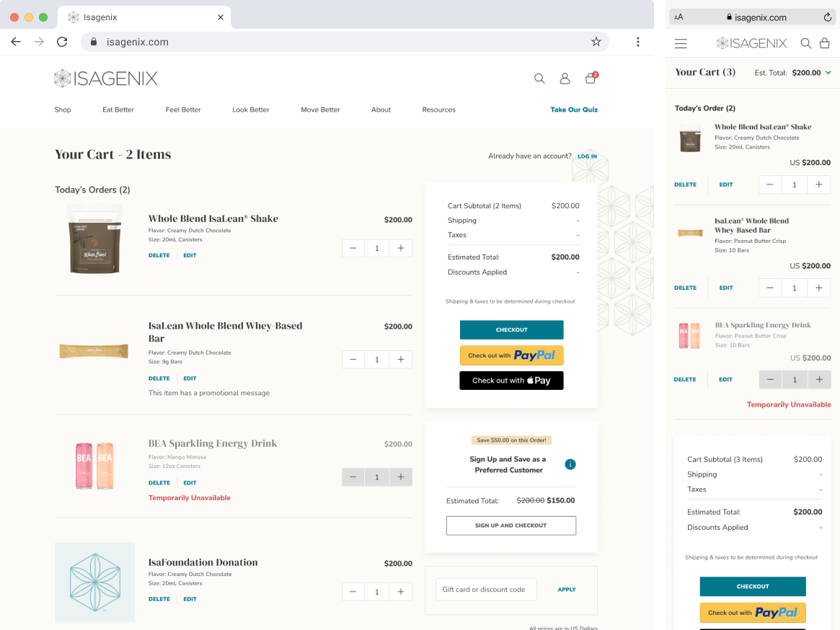Decrease quantity of Whey-Based Bar on desktop

pyautogui.click(x=353, y=360)
